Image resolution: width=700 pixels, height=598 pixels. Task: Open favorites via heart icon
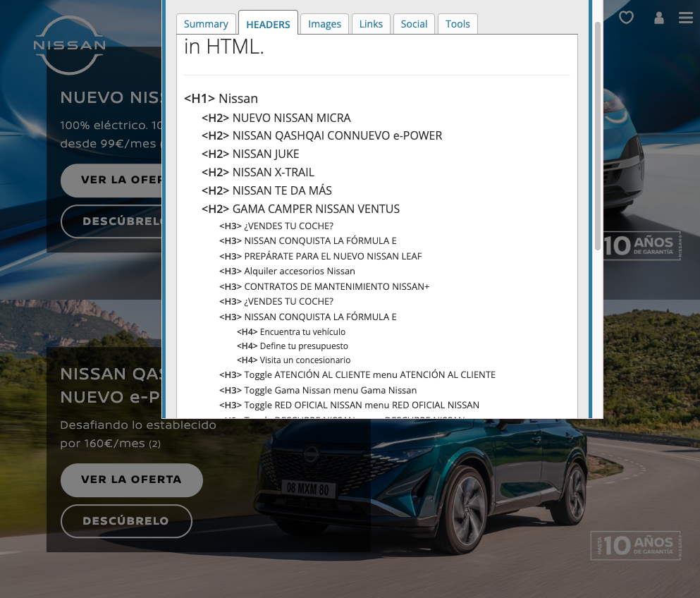coord(626,18)
